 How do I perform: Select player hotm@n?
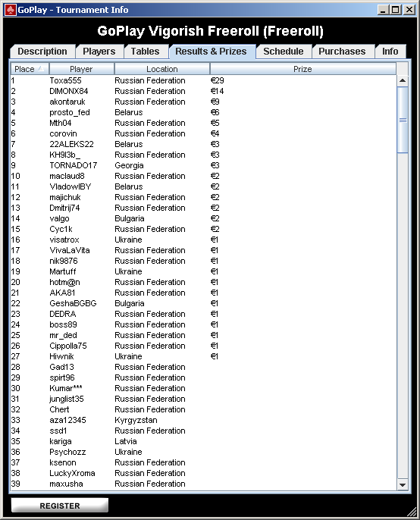tap(64, 282)
